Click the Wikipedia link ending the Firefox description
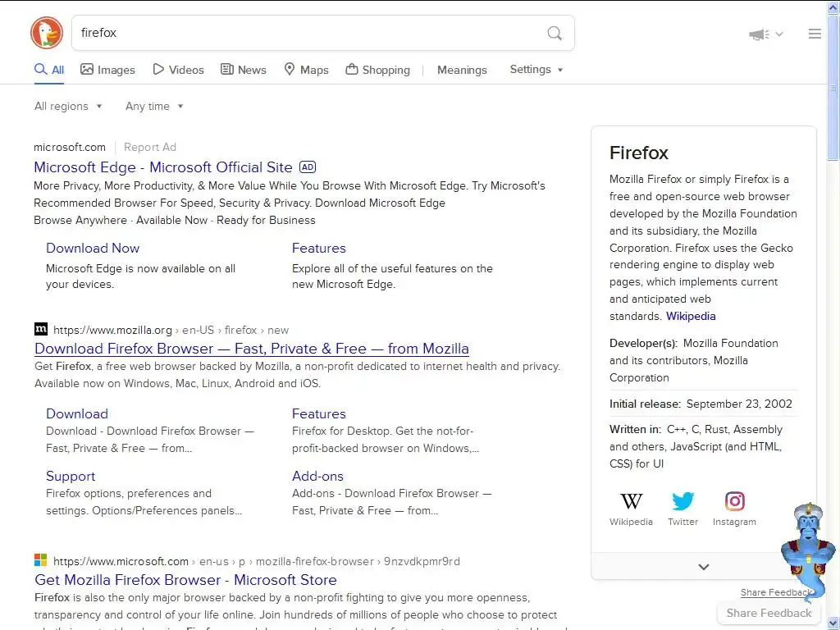The width and height of the screenshot is (840, 630). point(691,316)
